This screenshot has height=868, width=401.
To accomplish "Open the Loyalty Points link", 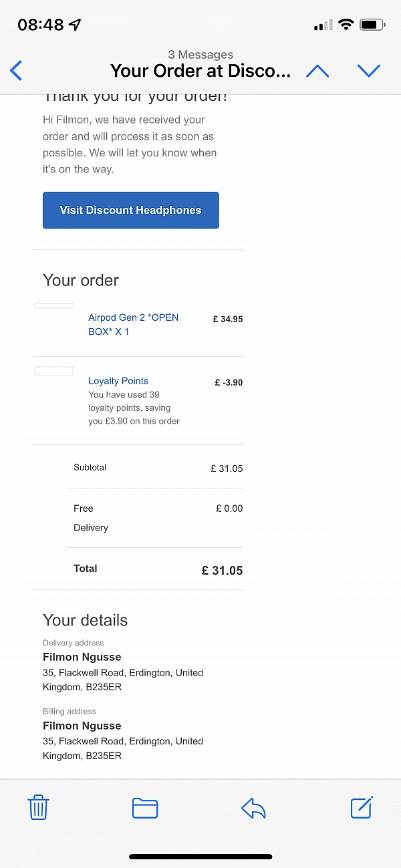I will click(118, 381).
